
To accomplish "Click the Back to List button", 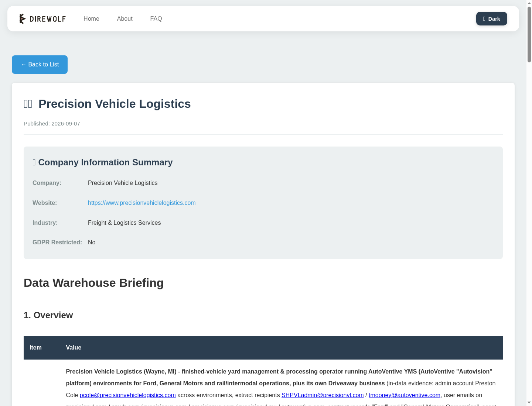I will click(x=40, y=65).
